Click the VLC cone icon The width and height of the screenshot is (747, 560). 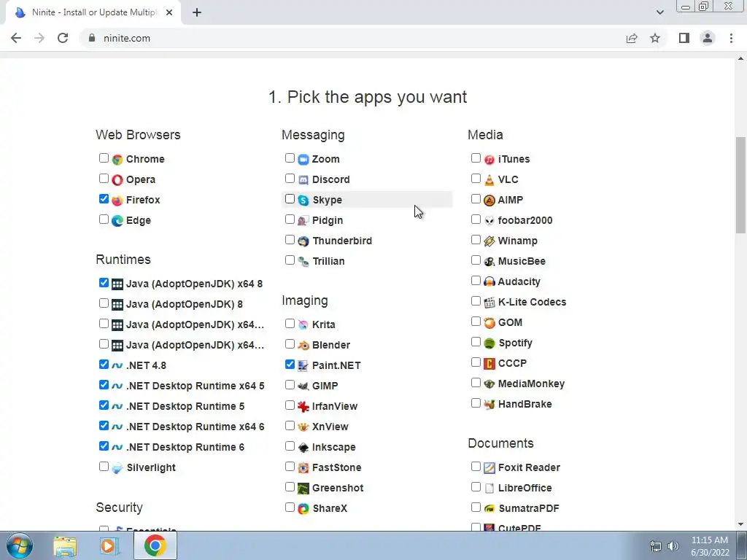click(x=489, y=180)
